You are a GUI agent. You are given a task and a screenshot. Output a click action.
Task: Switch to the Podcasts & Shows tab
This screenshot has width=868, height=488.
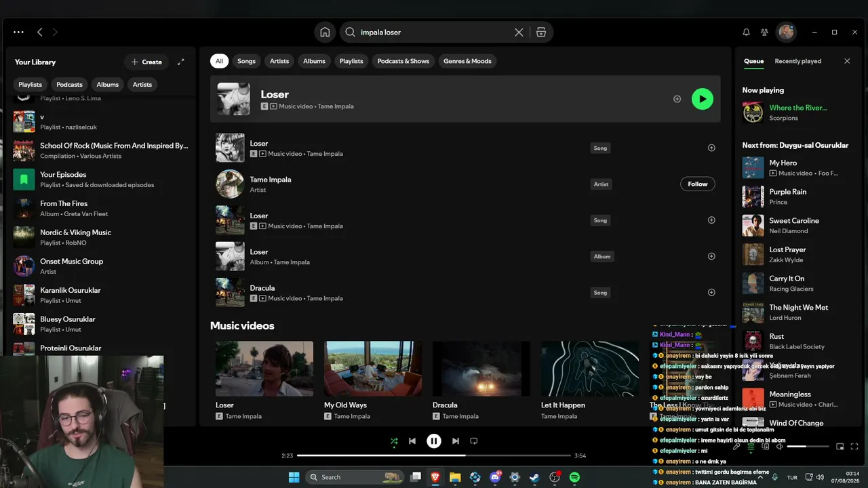[x=403, y=61]
